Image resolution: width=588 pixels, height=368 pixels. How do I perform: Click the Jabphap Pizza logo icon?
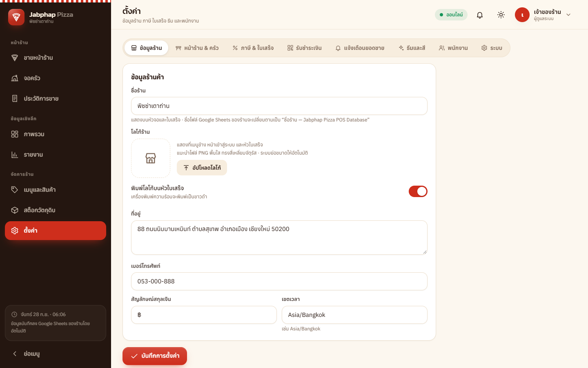point(16,17)
